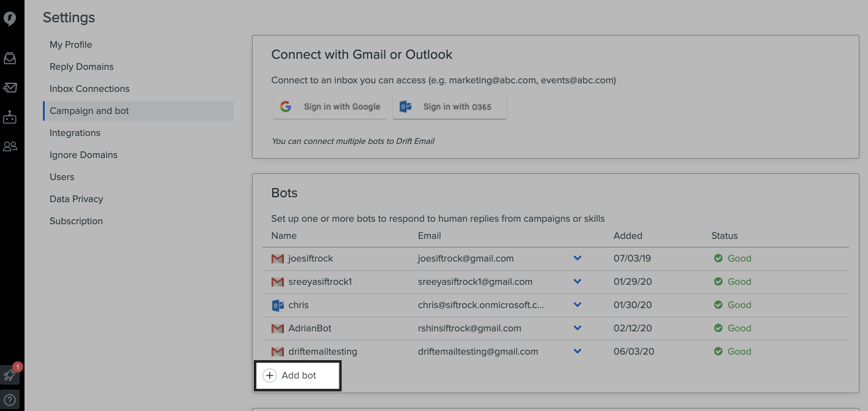Open the help question mark icon
Screen dimensions: 868x411
(10, 400)
